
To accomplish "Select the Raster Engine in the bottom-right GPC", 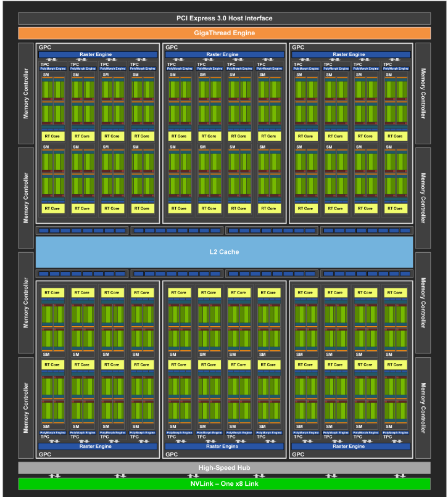I will pos(351,446).
